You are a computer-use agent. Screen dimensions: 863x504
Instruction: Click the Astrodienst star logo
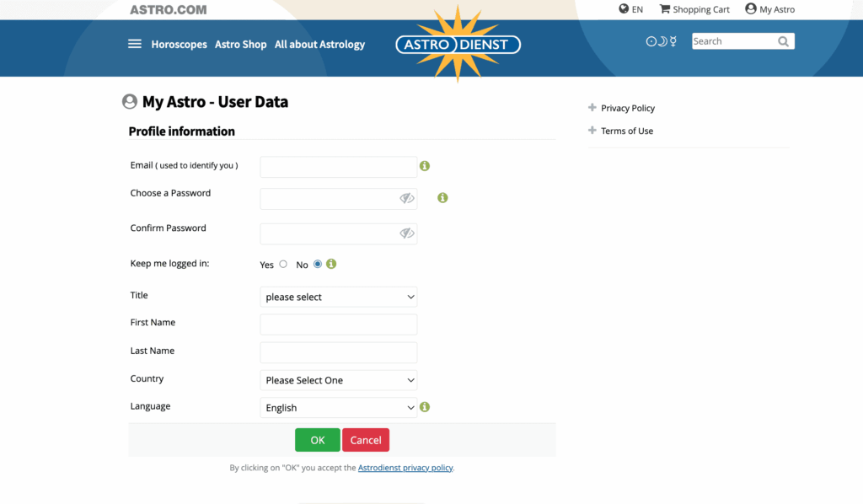coord(458,44)
